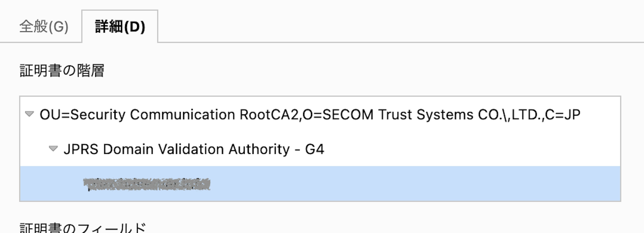
Task: Click the 証明書の階層 heading label
Action: (x=62, y=70)
